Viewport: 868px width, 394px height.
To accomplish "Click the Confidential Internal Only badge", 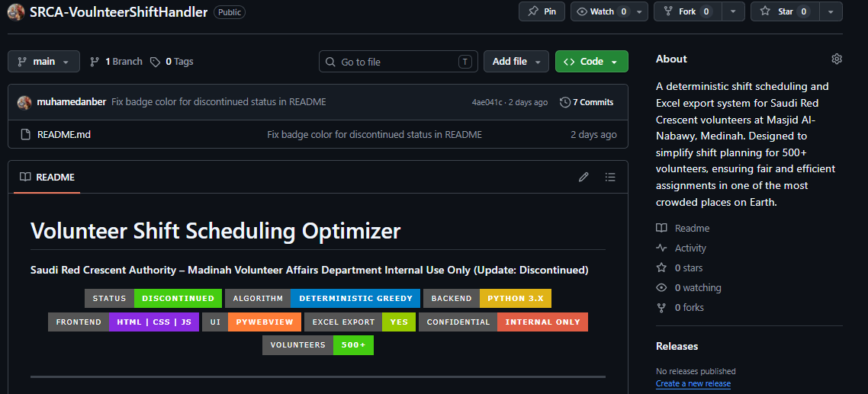I will pos(503,322).
